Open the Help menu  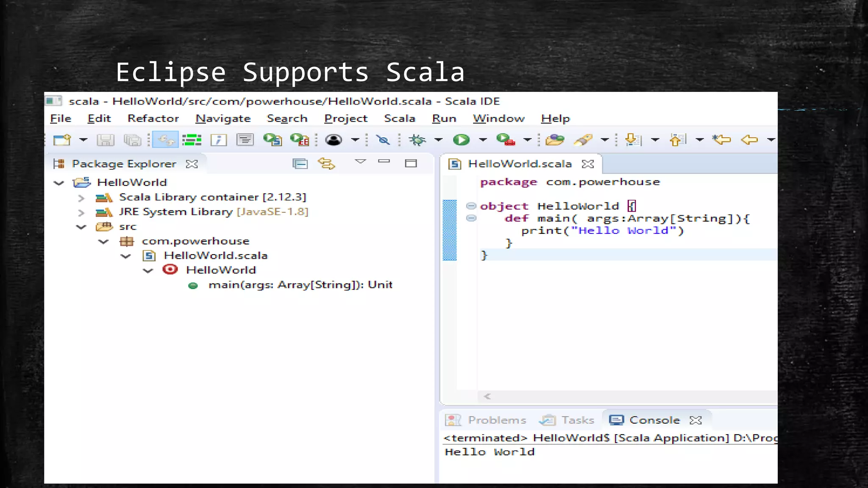pos(555,119)
